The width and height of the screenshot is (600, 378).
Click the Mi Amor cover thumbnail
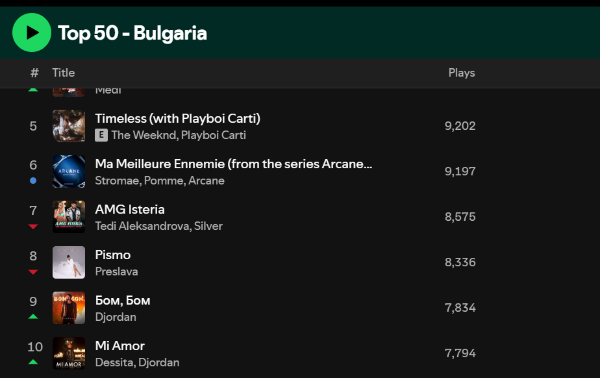coord(69,353)
